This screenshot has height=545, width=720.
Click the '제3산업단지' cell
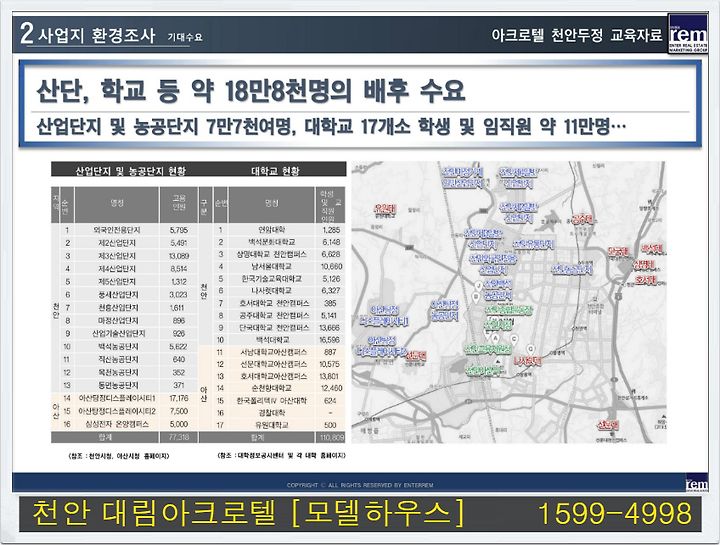point(117,256)
